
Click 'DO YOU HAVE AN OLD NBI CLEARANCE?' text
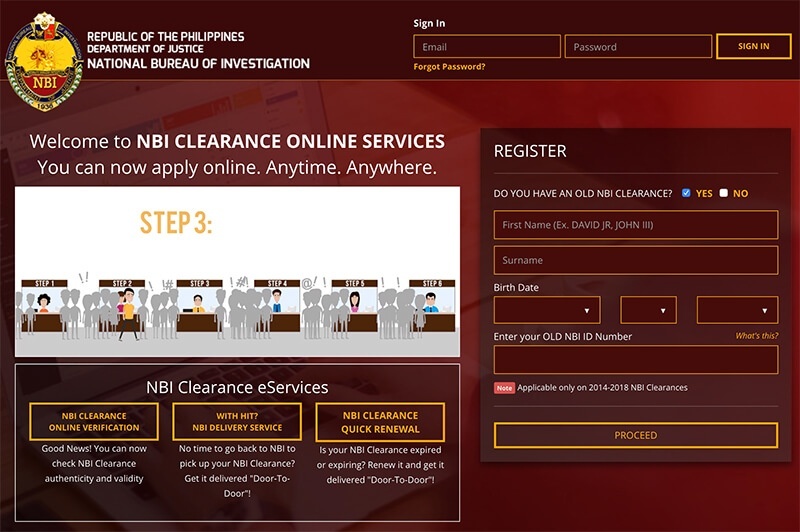pos(583,193)
